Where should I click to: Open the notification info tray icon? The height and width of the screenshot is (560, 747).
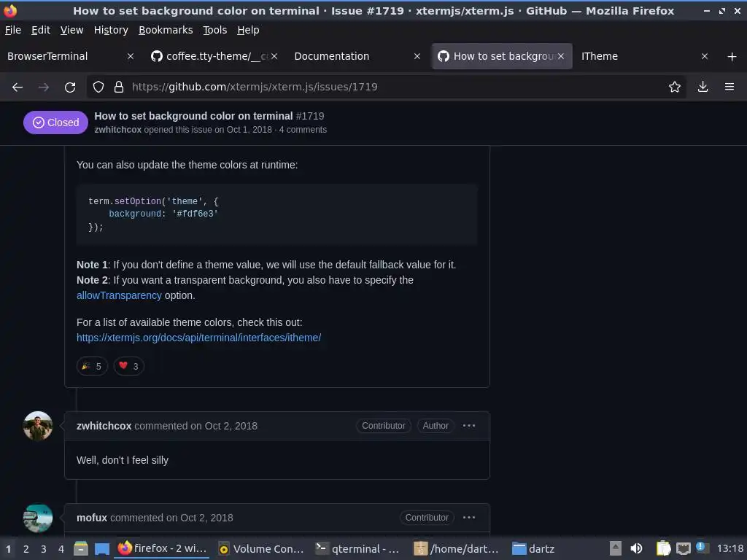(x=701, y=548)
